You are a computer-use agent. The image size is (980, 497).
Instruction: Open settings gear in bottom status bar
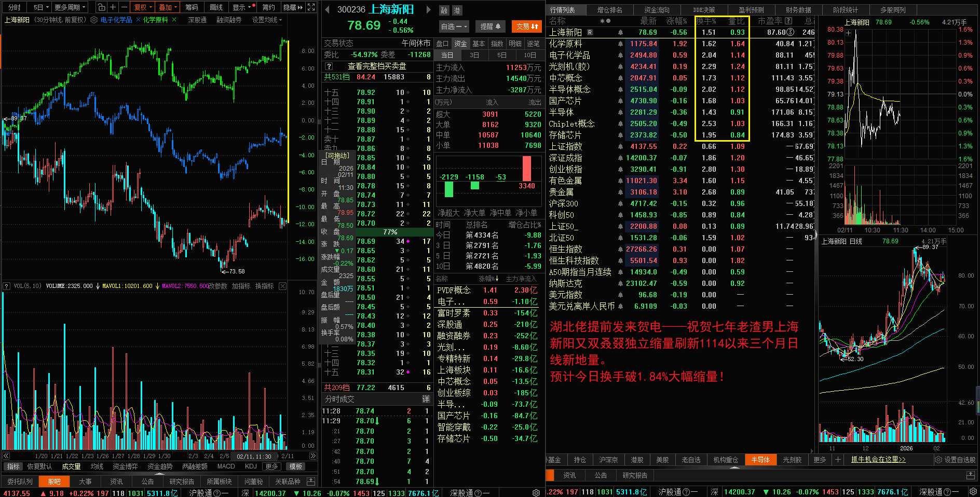pos(536,492)
